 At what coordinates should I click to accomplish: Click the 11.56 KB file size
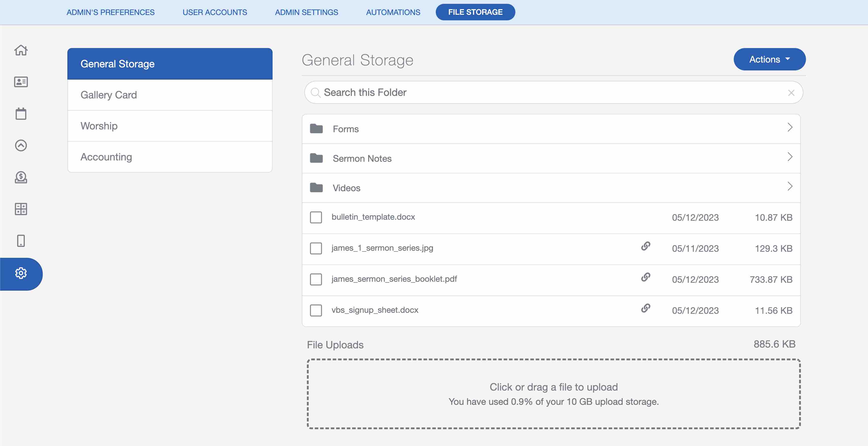pyautogui.click(x=773, y=310)
